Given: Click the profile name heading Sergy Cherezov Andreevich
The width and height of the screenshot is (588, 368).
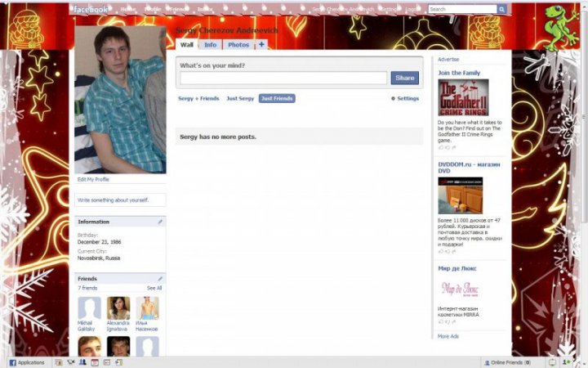Looking at the screenshot, I should pyautogui.click(x=226, y=30).
